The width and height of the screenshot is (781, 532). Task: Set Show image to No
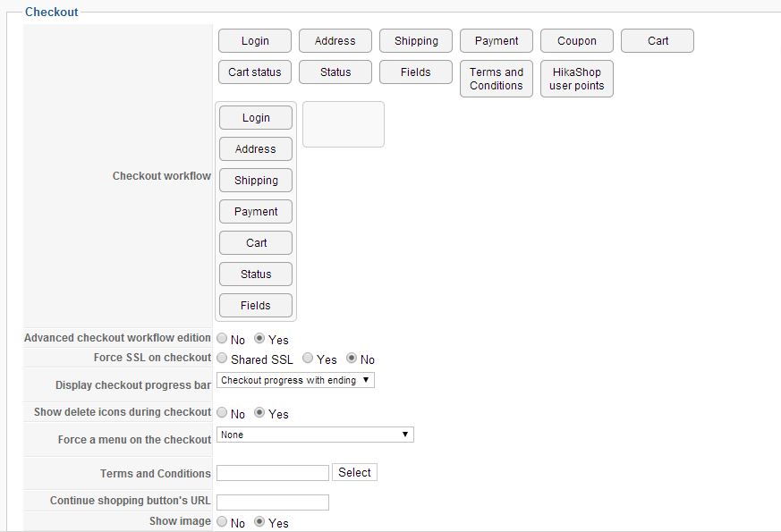click(x=222, y=521)
